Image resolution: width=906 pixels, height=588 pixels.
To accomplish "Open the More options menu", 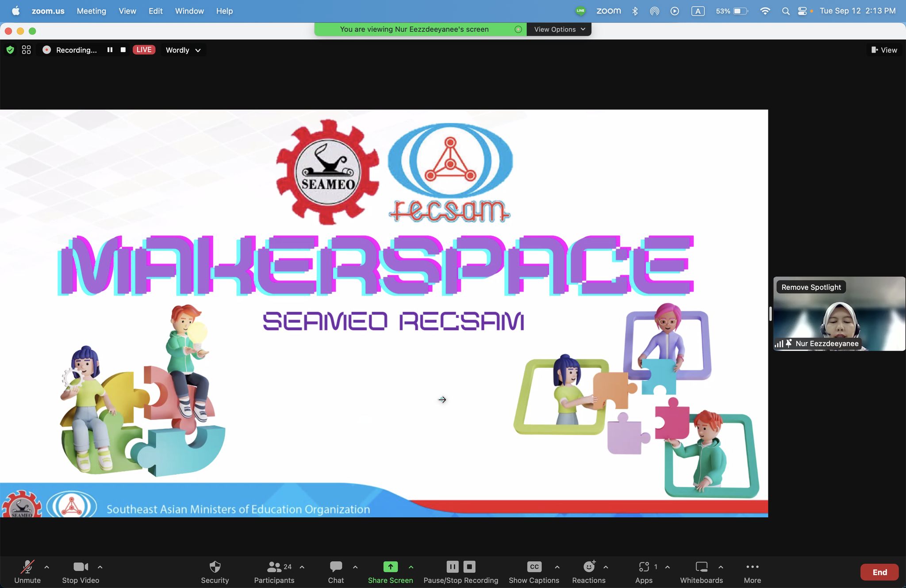I will (x=752, y=572).
